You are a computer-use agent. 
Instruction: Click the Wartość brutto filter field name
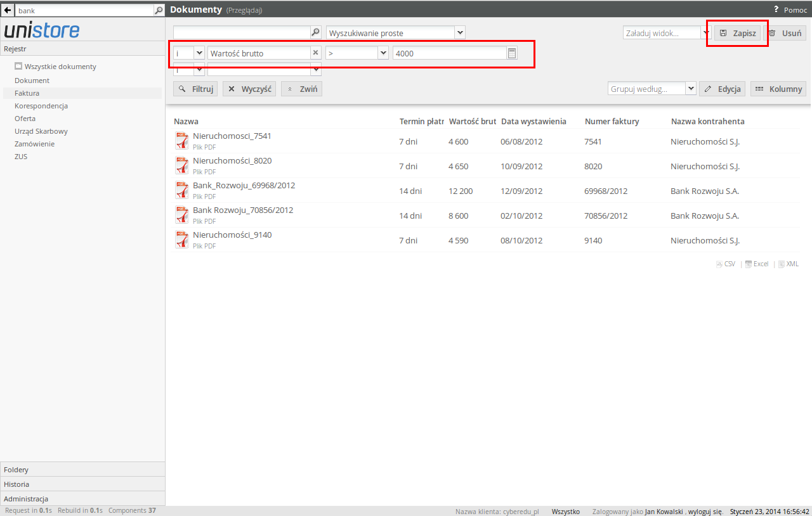click(259, 53)
